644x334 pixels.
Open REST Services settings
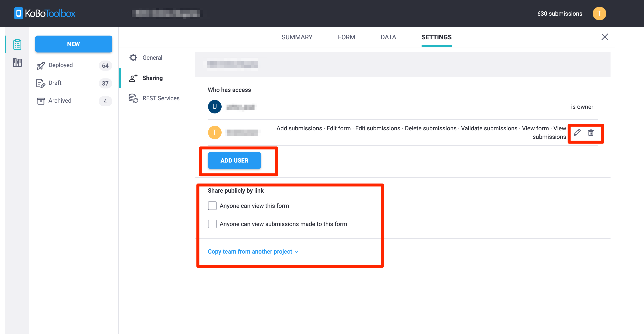pos(133,98)
